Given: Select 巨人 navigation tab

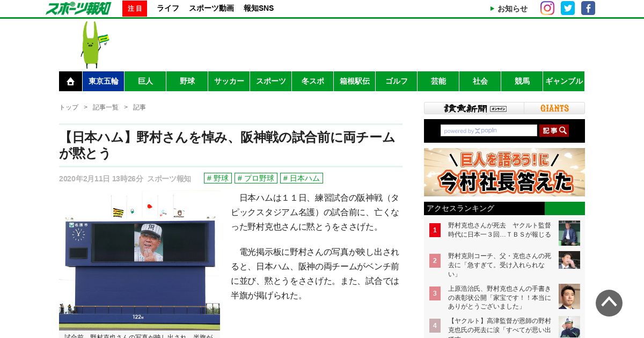Looking at the screenshot, I should tap(145, 82).
